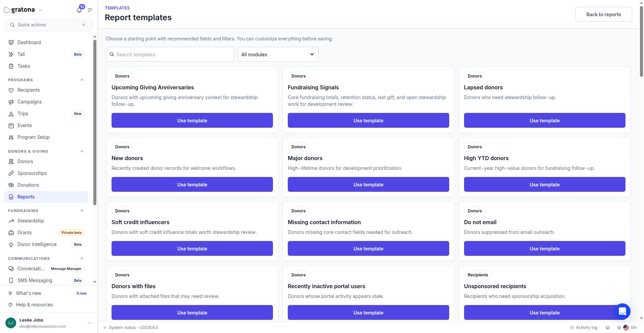The height and width of the screenshot is (333, 644).
Task: Open the notifications bell
Action: pyautogui.click(x=79, y=10)
